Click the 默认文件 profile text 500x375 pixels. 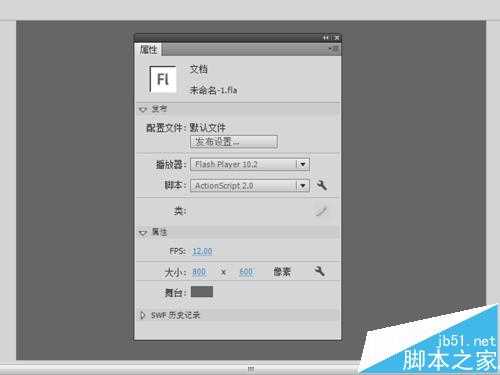click(207, 128)
